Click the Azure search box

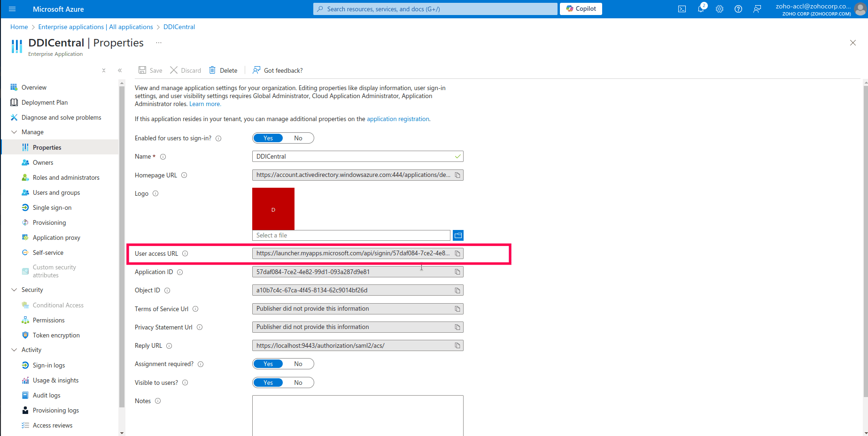(435, 9)
